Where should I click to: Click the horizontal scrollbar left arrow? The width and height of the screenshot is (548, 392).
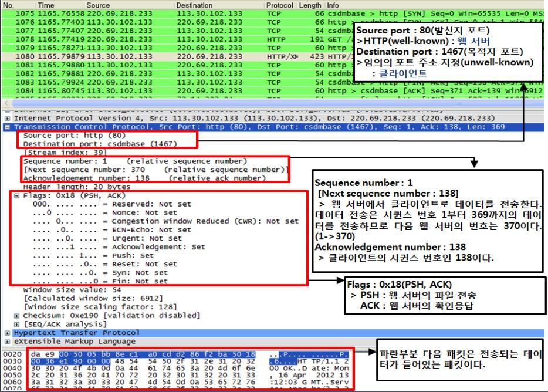[6, 103]
